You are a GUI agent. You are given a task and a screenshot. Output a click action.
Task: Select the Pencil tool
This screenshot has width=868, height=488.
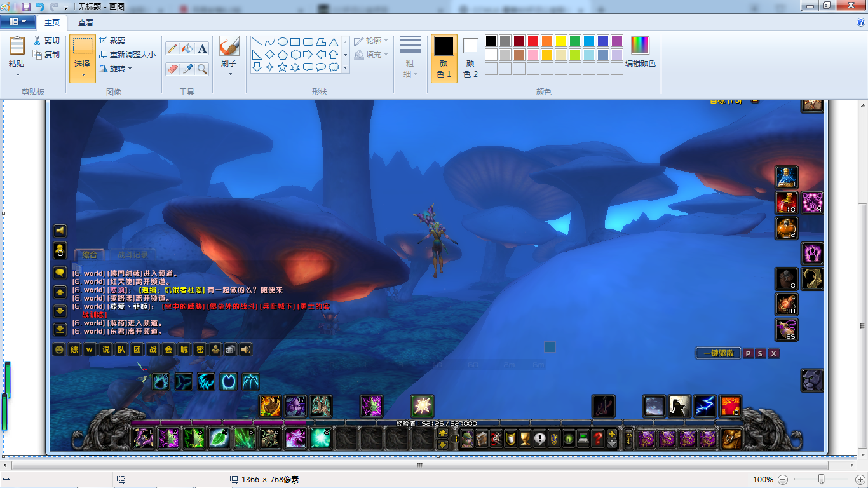pyautogui.click(x=172, y=47)
